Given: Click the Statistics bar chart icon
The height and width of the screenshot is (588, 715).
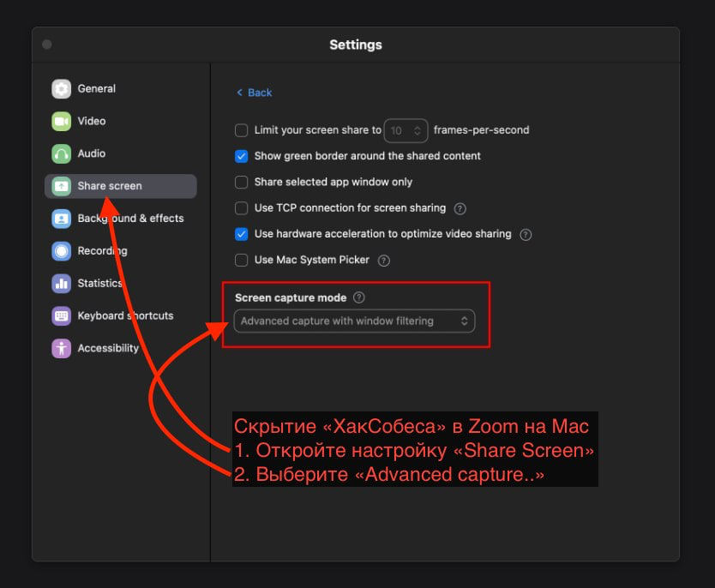Looking at the screenshot, I should tap(61, 283).
